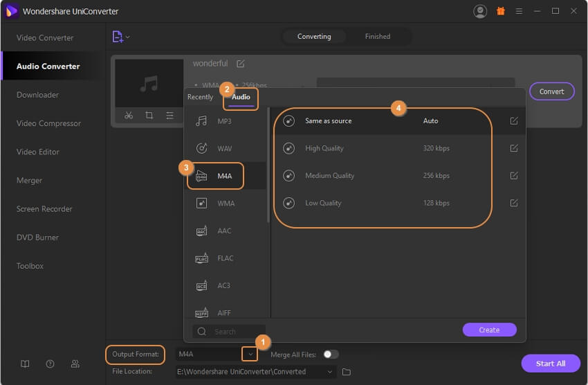
Task: Click the format list scrollbar
Action: (268, 165)
